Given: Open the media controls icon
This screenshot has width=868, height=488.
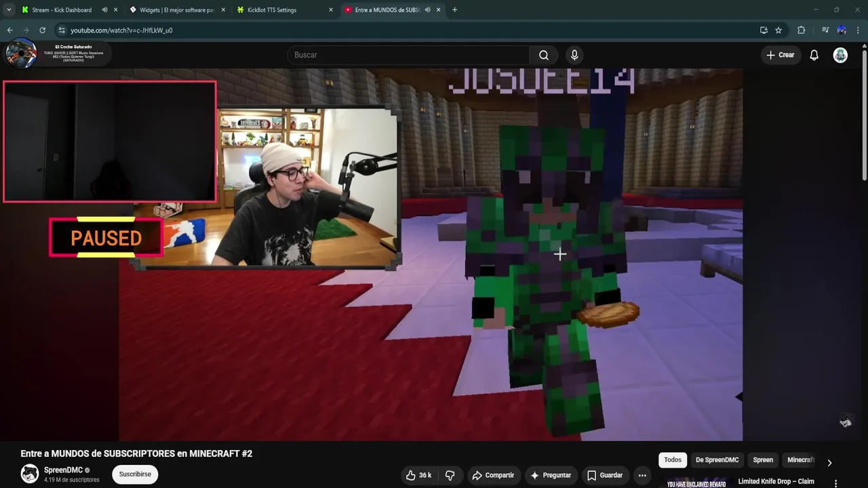Looking at the screenshot, I should tap(825, 30).
